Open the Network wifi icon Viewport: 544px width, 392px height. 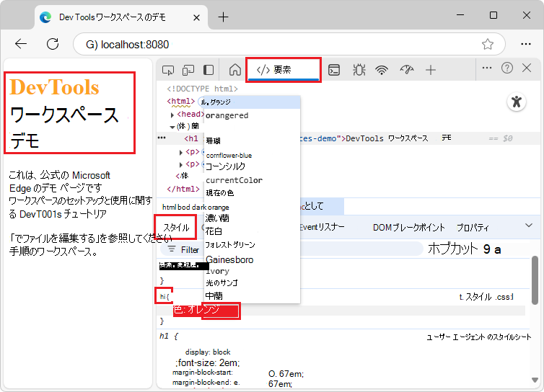pyautogui.click(x=382, y=70)
